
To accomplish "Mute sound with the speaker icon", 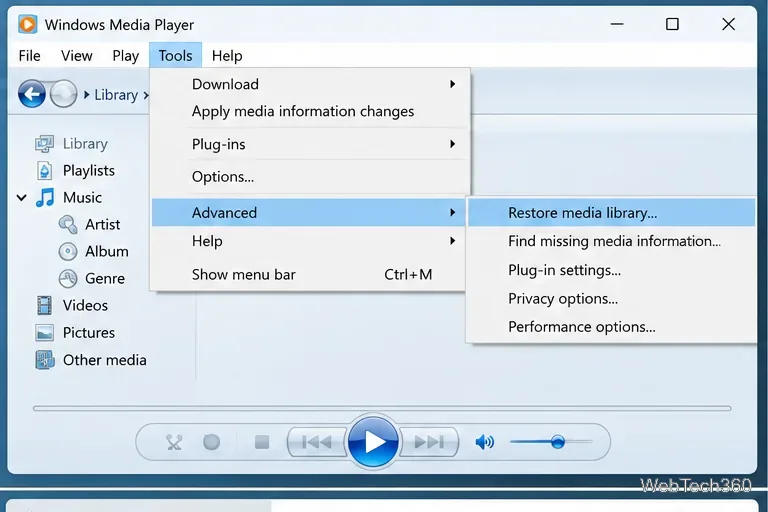I will (x=484, y=442).
